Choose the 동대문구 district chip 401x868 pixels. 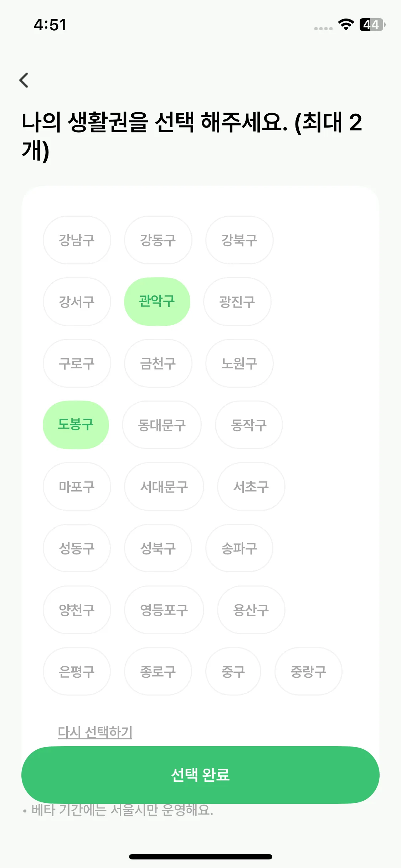162,425
